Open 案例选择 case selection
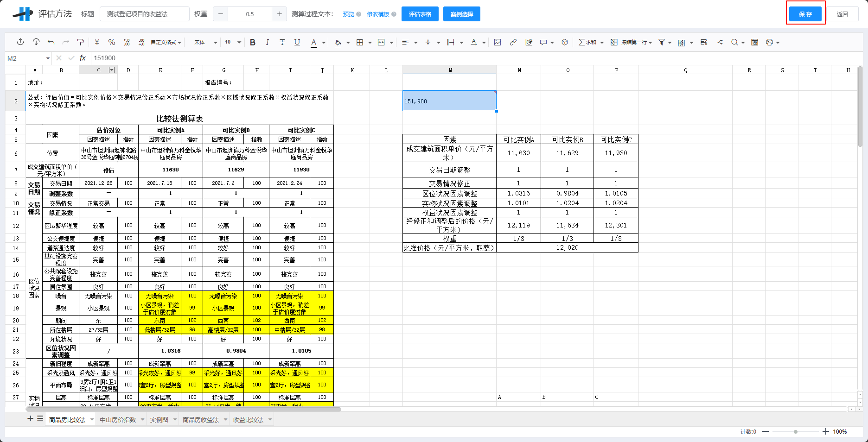The width and height of the screenshot is (868, 442). pyautogui.click(x=461, y=13)
